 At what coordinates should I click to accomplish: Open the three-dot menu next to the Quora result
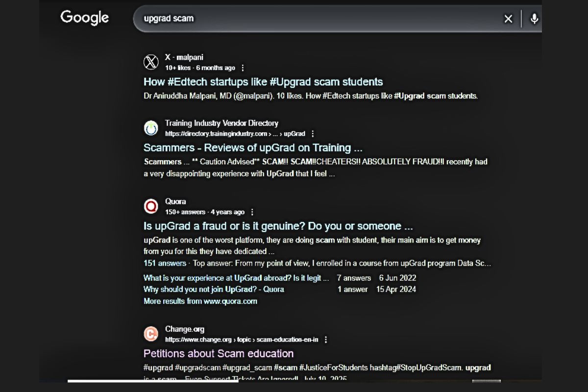pyautogui.click(x=251, y=212)
